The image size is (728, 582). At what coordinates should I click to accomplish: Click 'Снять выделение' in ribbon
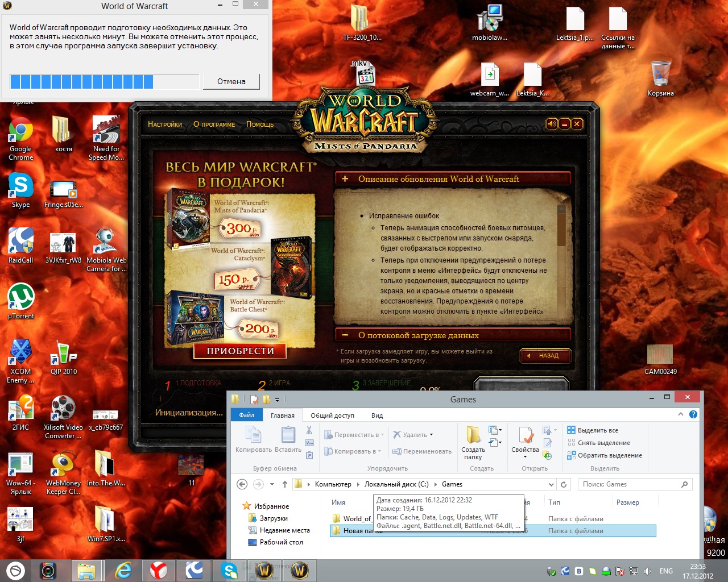(598, 443)
